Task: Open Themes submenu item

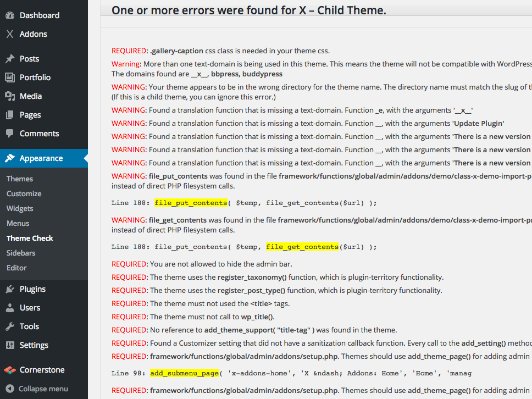Action: pos(20,179)
